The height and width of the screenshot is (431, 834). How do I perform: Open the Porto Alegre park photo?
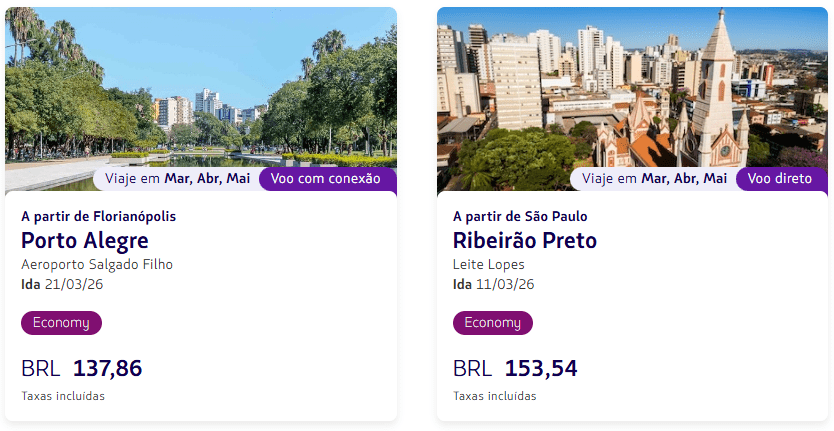[200, 90]
